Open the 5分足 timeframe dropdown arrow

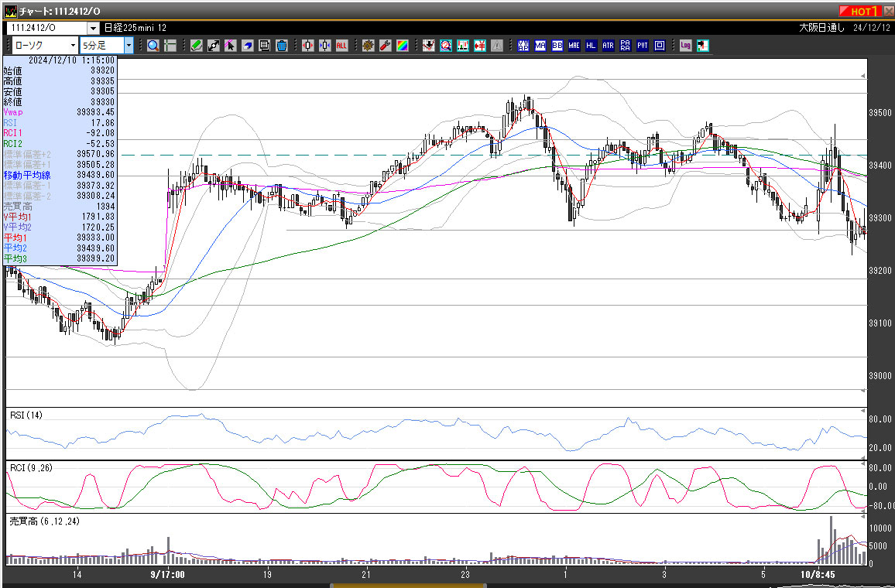tap(129, 46)
